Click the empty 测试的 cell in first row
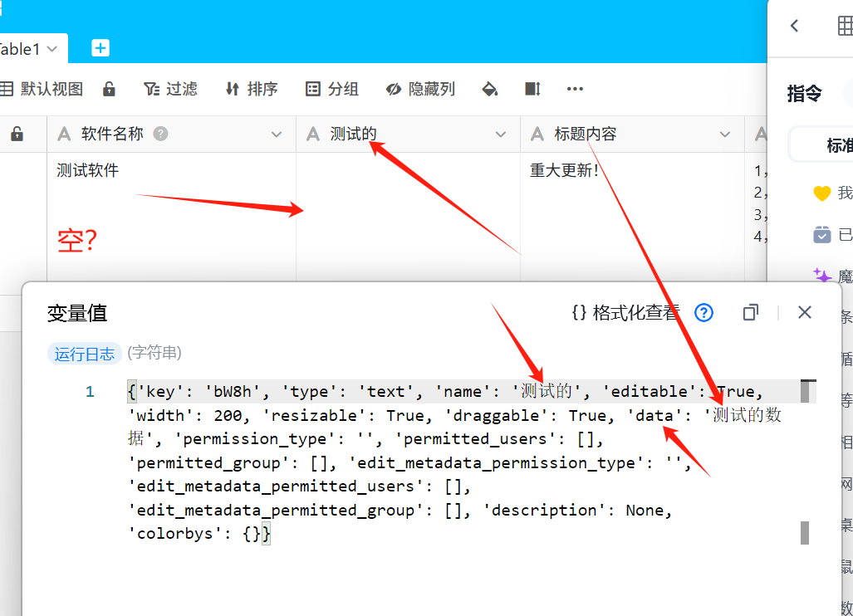 coord(408,216)
